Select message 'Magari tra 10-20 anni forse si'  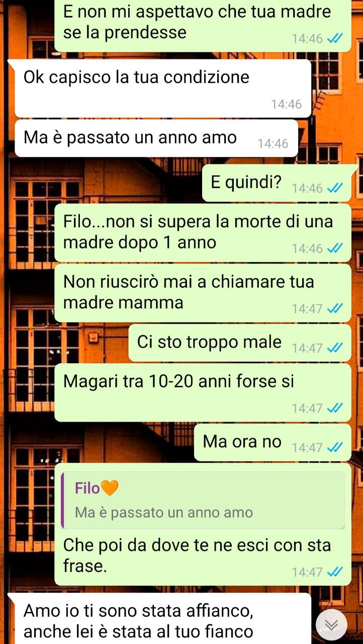pyautogui.click(x=203, y=392)
